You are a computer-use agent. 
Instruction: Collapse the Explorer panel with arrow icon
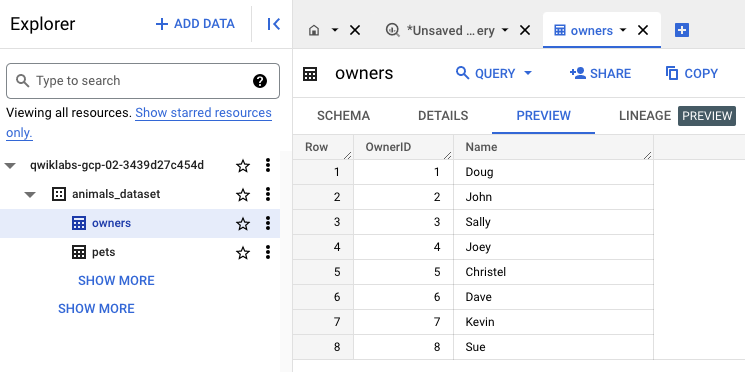[273, 24]
